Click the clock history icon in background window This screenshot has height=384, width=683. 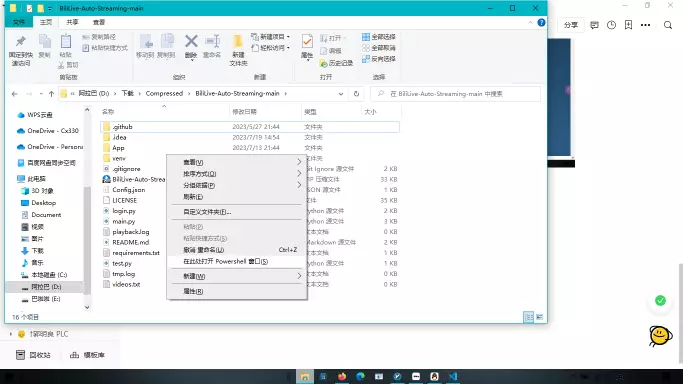[x=612, y=25]
